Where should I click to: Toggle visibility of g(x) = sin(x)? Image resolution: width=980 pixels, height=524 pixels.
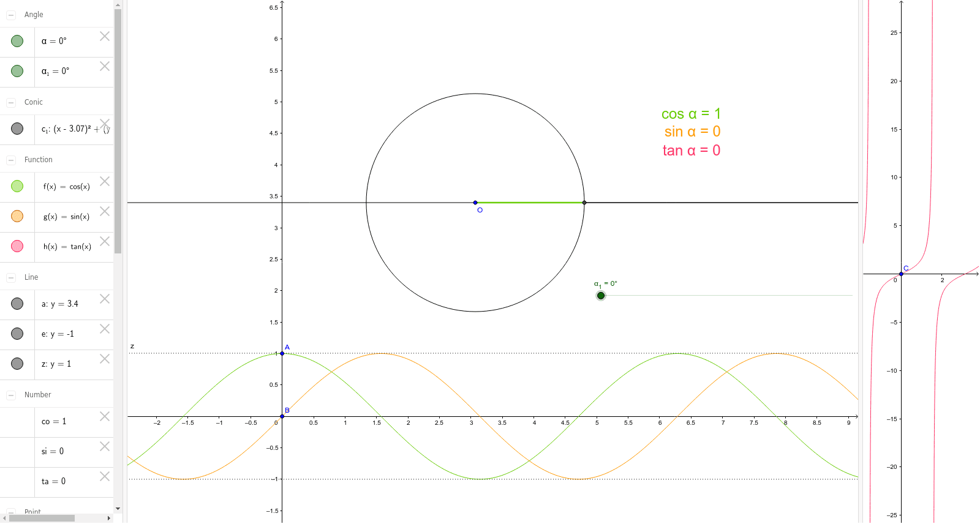tap(17, 216)
